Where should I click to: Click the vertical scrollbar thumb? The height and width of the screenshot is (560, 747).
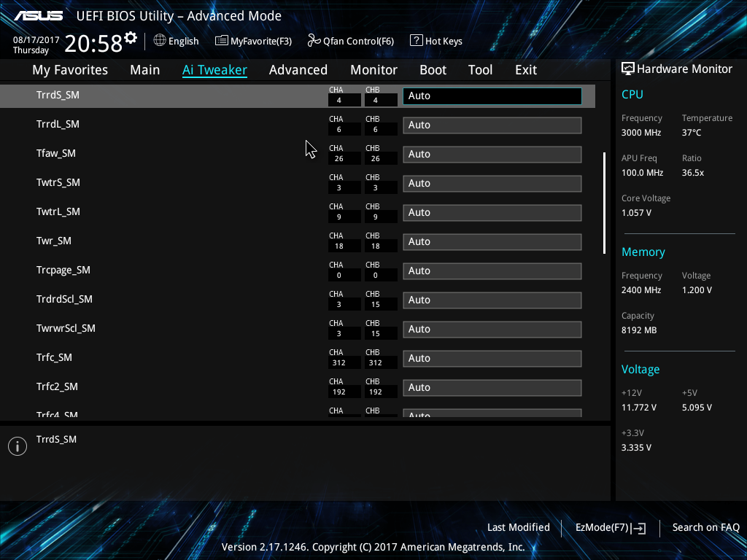pos(604,203)
